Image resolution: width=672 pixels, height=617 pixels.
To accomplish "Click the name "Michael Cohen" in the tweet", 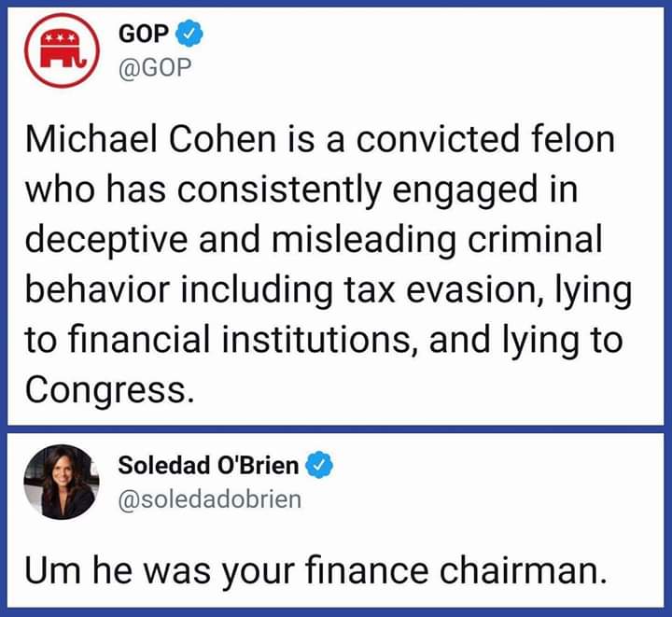I will [x=139, y=141].
